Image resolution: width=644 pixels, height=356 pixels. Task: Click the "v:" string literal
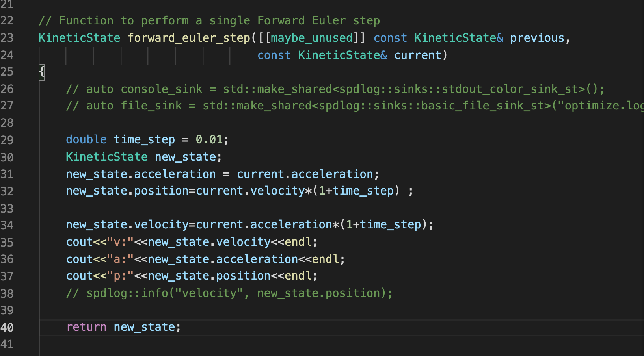pyautogui.click(x=120, y=242)
